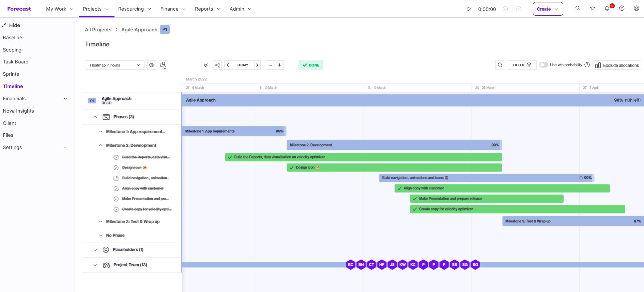Expand Project Team (13) section
This screenshot has height=292, width=644.
[95, 265]
